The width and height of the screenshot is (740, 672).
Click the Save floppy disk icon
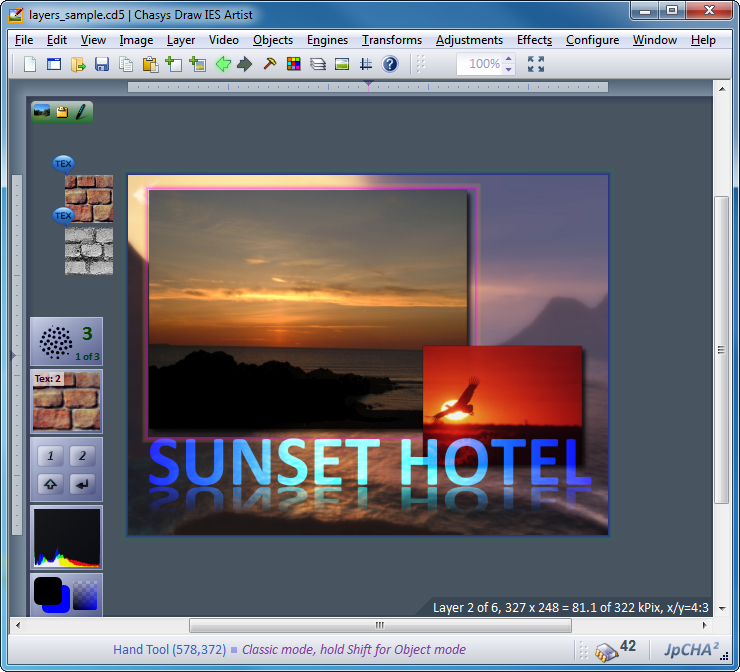pyautogui.click(x=102, y=64)
